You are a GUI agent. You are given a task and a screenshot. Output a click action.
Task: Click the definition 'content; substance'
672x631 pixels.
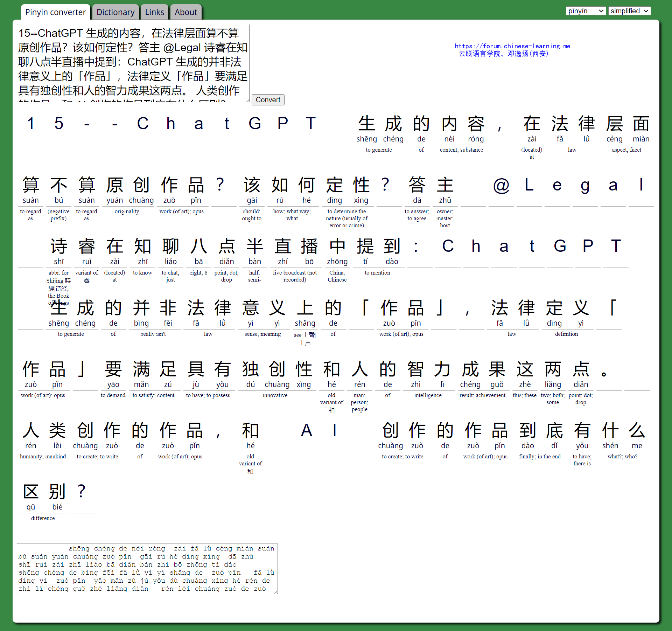point(461,150)
